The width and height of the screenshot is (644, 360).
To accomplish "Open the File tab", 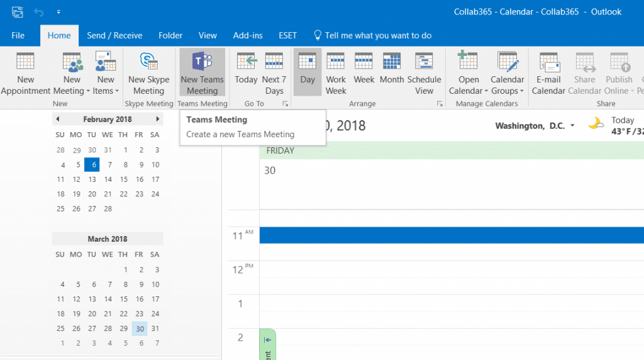I will click(x=18, y=35).
